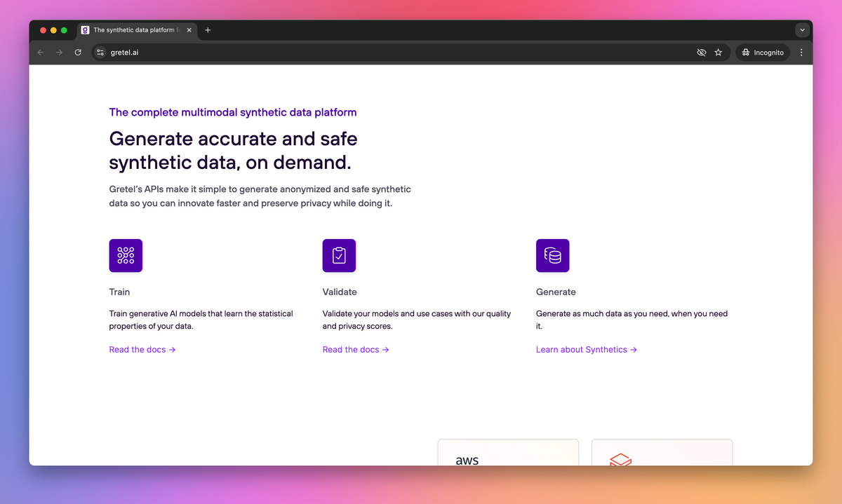Expand the tab search dropdown arrow
Image resolution: width=842 pixels, height=504 pixels.
[802, 30]
